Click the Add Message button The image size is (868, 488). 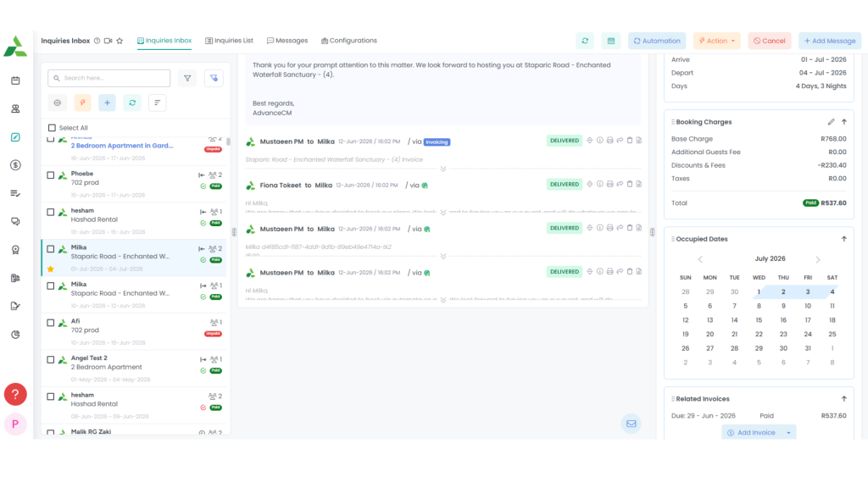pyautogui.click(x=830, y=41)
